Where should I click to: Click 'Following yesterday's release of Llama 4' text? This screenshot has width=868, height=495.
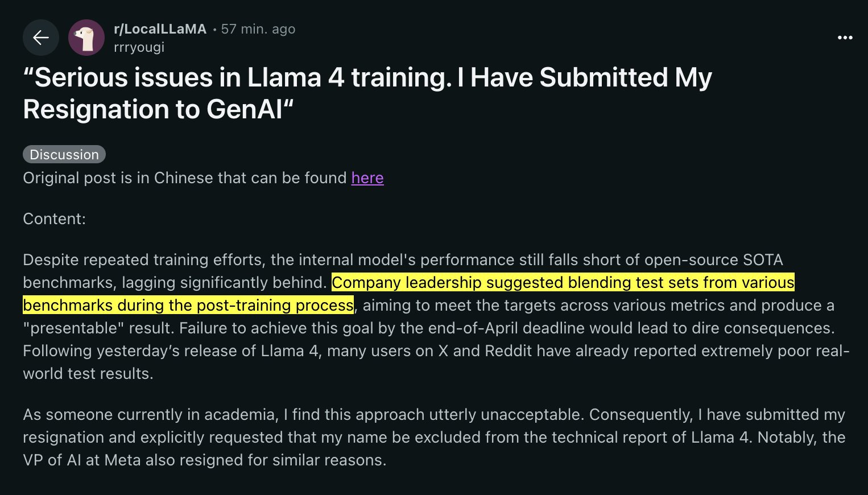point(171,351)
